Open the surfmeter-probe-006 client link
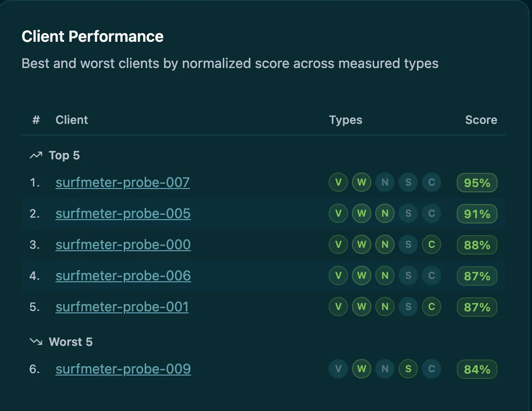 123,276
